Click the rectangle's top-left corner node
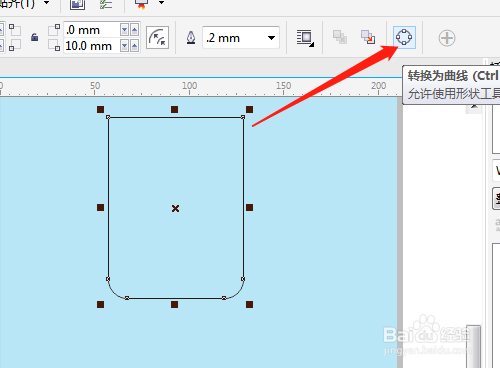Viewport: 500px width, 368px height. (108, 117)
